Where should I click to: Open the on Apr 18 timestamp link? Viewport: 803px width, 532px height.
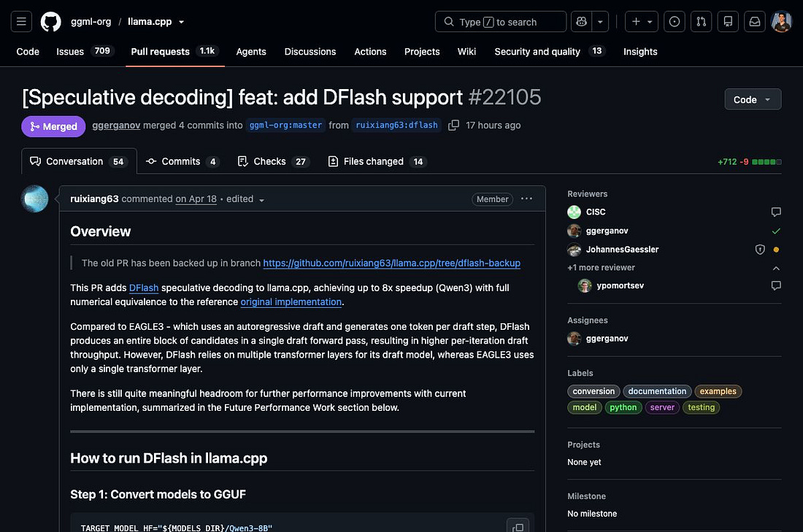point(196,198)
